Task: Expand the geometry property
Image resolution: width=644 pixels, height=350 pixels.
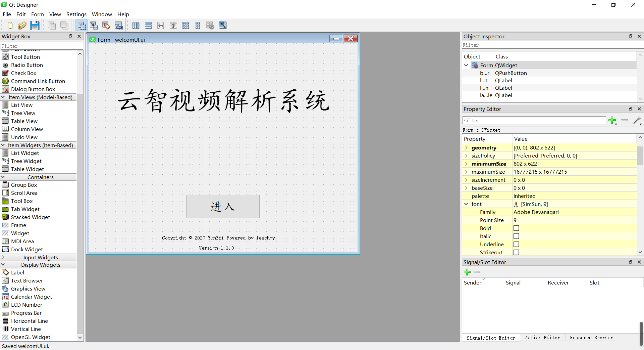Action: 466,148
